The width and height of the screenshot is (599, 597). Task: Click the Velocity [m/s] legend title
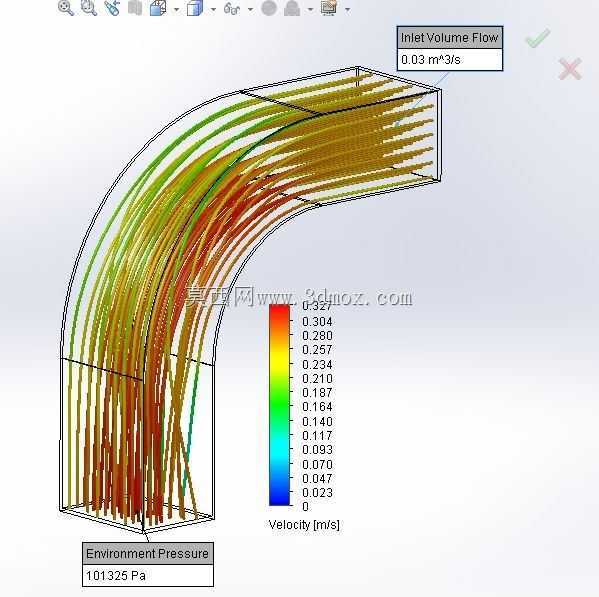click(x=304, y=525)
